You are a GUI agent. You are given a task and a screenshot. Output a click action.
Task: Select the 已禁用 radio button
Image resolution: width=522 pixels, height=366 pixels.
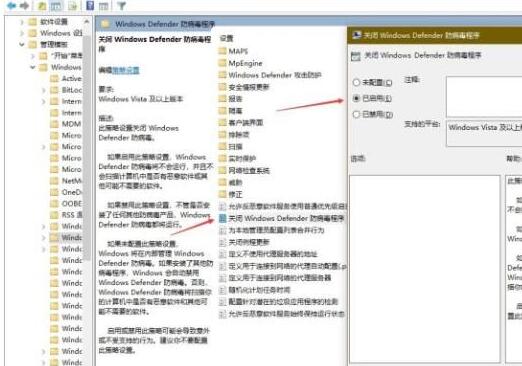pyautogui.click(x=356, y=114)
